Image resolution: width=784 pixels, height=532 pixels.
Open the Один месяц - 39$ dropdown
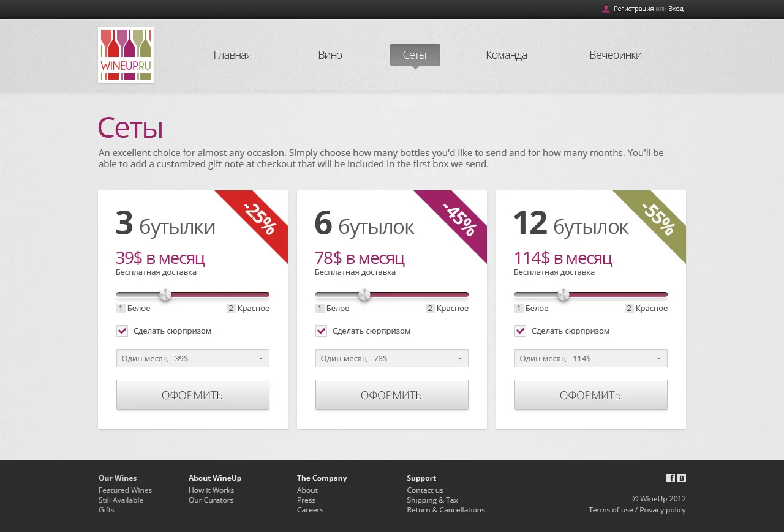(193, 358)
